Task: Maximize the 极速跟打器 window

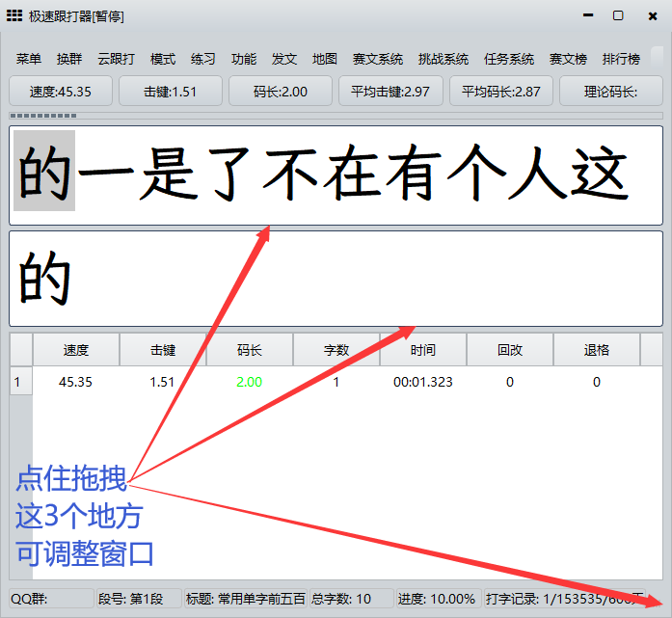Action: click(618, 16)
